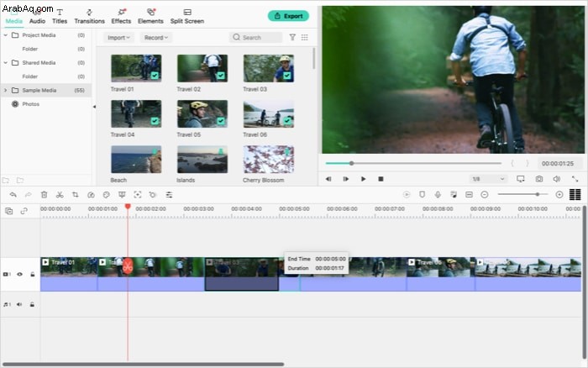The height and width of the screenshot is (368, 588).
Task: Select the Travel 02 thumbnail
Action: click(x=202, y=68)
